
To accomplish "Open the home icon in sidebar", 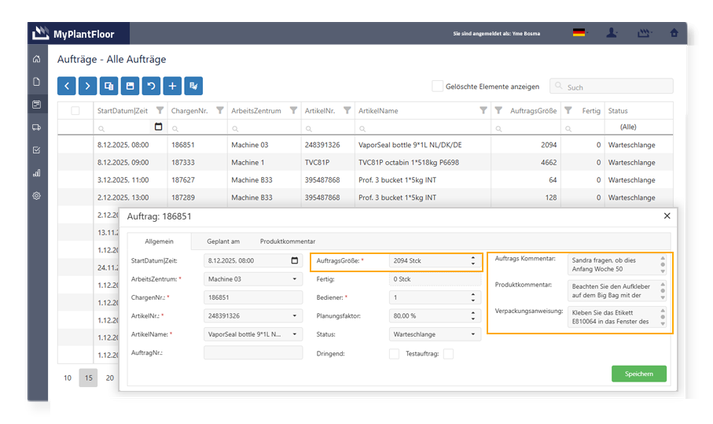I will (37, 59).
